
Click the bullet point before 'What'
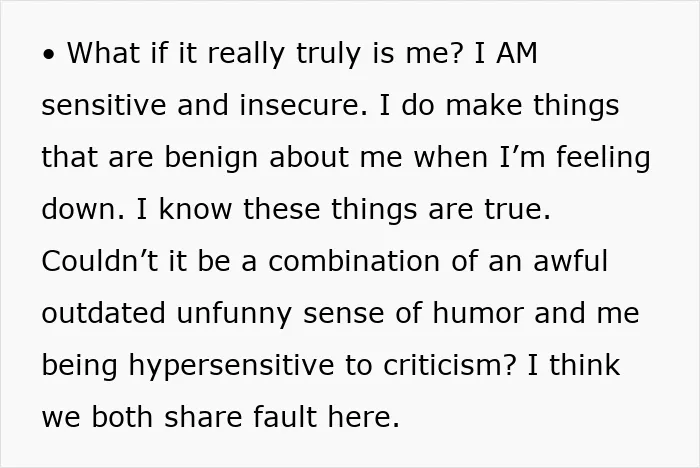[49, 55]
